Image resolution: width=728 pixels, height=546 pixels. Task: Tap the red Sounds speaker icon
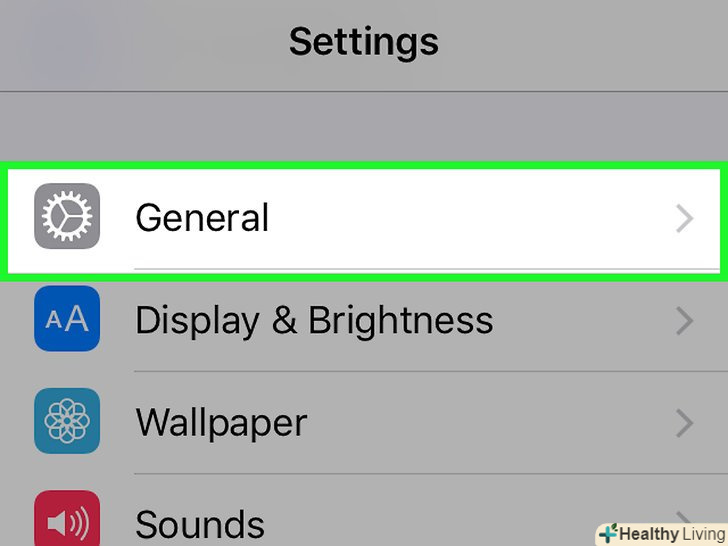point(67,518)
